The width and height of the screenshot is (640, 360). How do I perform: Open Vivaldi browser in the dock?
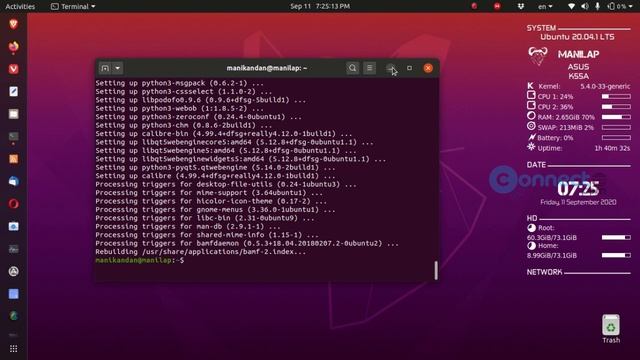(x=13, y=69)
